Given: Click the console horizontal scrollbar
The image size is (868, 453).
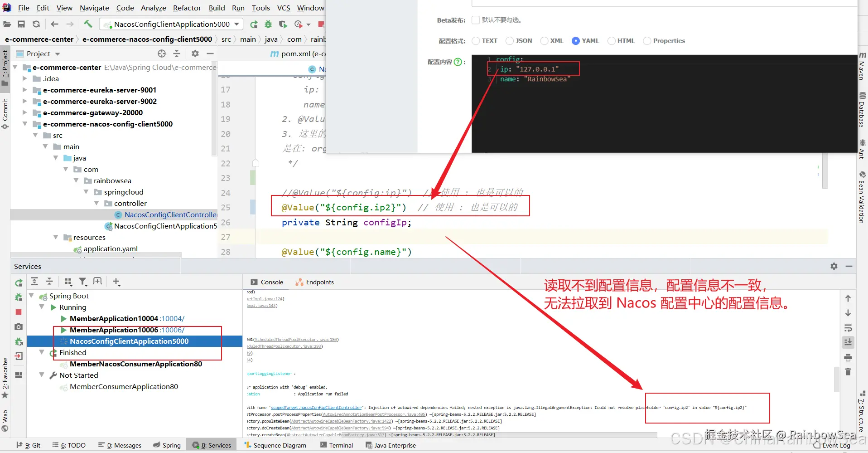Looking at the screenshot, I should (x=452, y=434).
